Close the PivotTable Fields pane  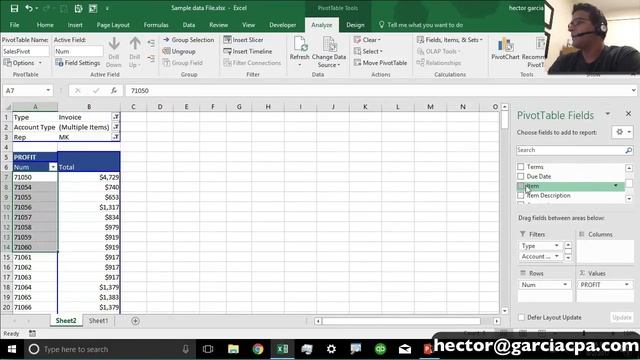click(x=628, y=114)
